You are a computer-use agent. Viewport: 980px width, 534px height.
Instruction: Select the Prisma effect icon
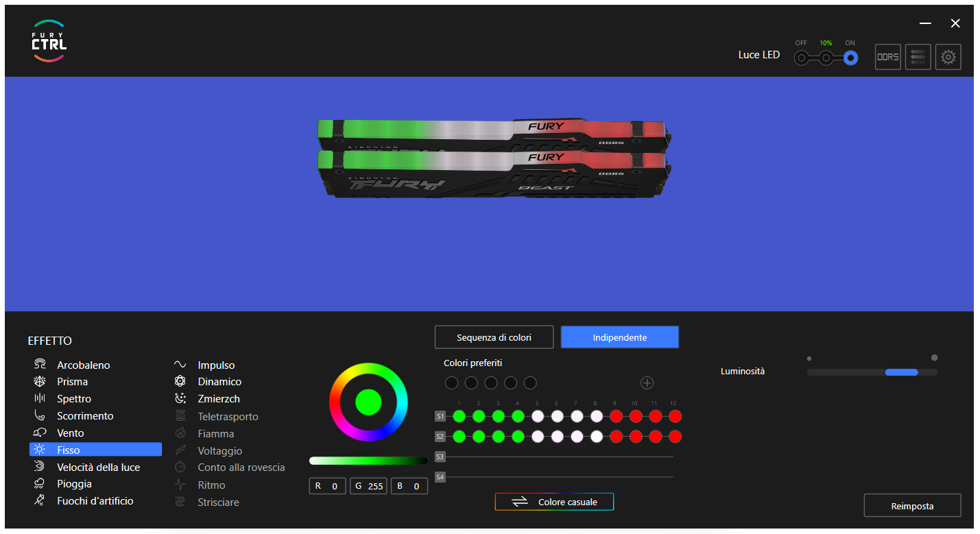coord(40,381)
